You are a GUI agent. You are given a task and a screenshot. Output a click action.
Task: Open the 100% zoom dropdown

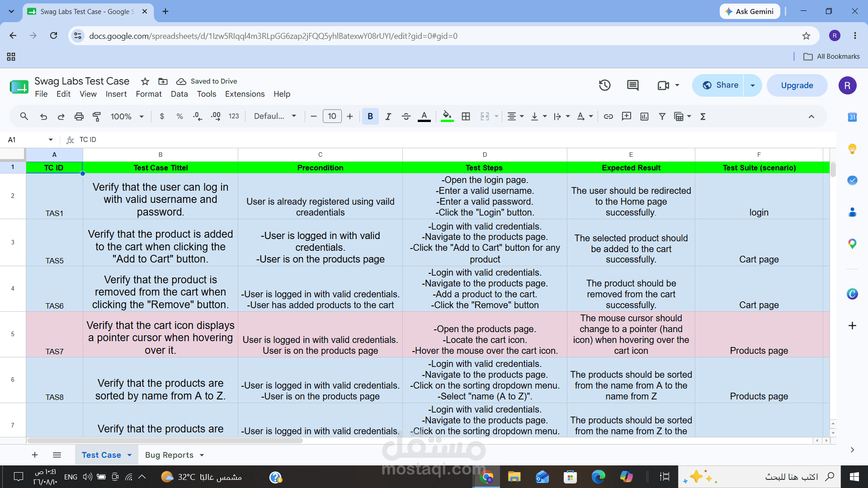tap(127, 117)
